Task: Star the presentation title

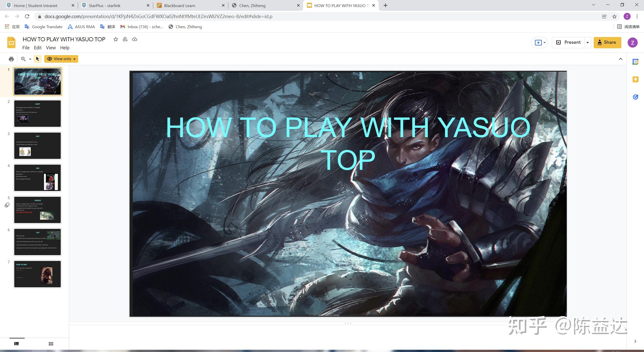Action: [115, 39]
